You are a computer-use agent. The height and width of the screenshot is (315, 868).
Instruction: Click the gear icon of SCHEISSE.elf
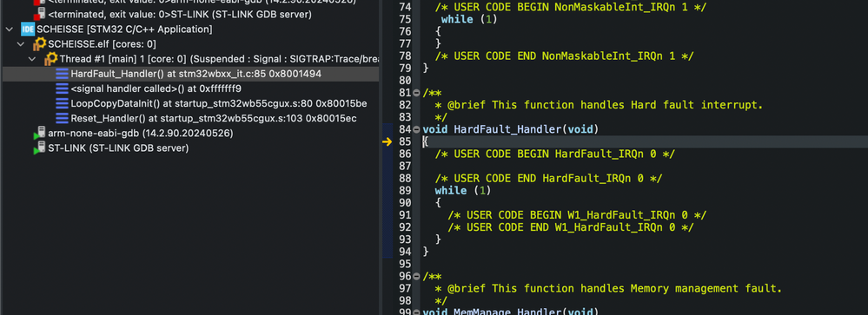click(39, 43)
